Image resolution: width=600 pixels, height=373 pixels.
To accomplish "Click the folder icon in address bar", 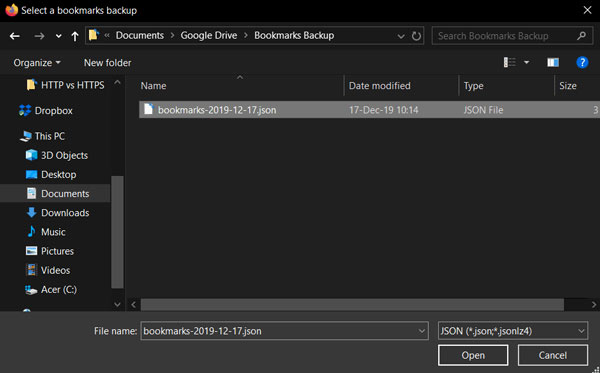I will 94,35.
